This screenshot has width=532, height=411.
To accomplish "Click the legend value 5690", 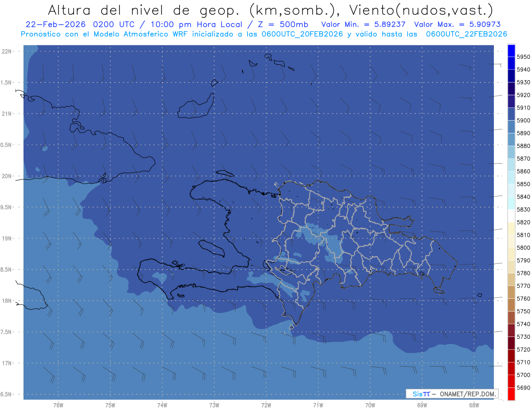I will (x=524, y=388).
